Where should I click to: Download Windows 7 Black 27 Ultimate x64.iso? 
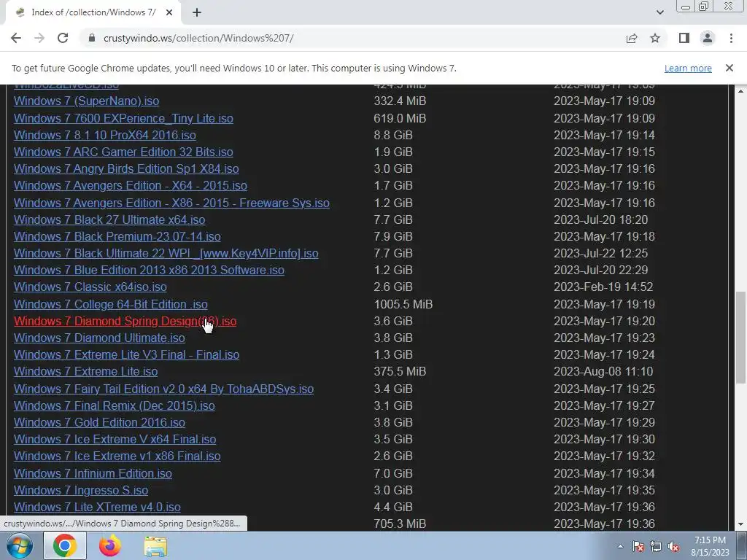[x=109, y=219]
